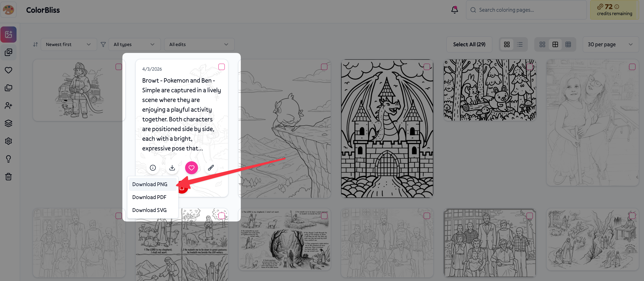Image resolution: width=644 pixels, height=281 pixels.
Task: Switch to list view layout
Action: point(520,44)
